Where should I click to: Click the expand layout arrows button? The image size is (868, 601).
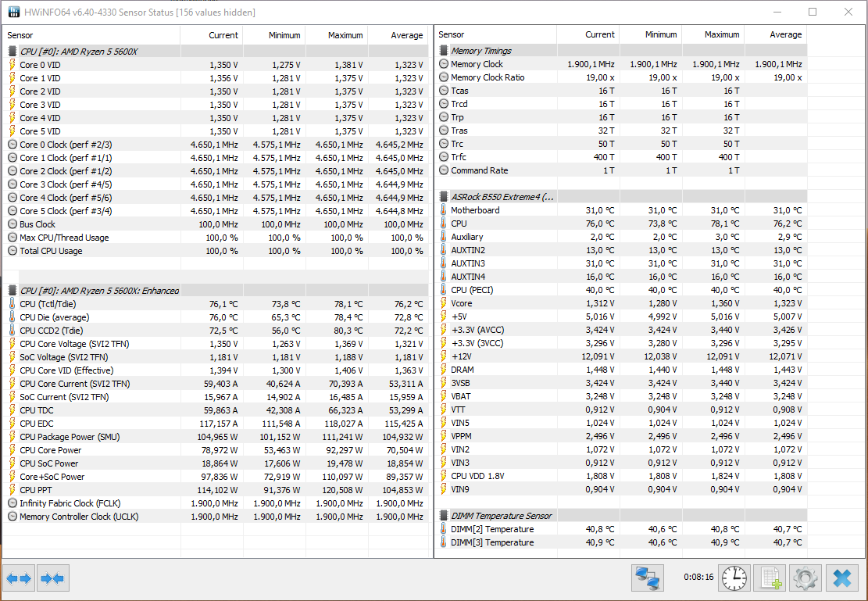(19, 578)
